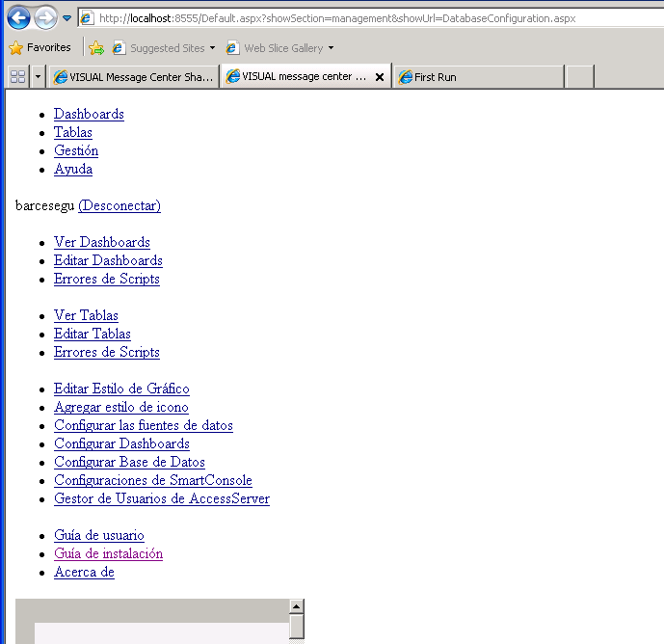Open Gestor de Usuarios de AccessServer

(x=161, y=498)
